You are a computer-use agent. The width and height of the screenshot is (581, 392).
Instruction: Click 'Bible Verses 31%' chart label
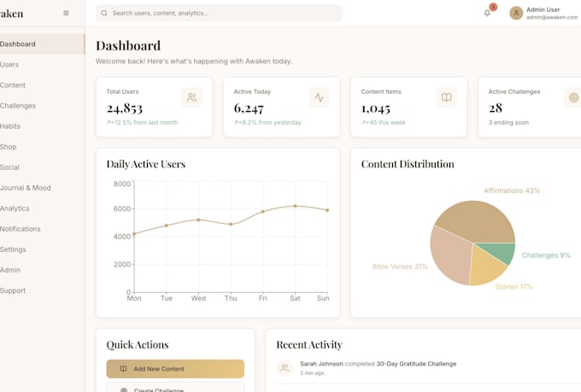(400, 266)
